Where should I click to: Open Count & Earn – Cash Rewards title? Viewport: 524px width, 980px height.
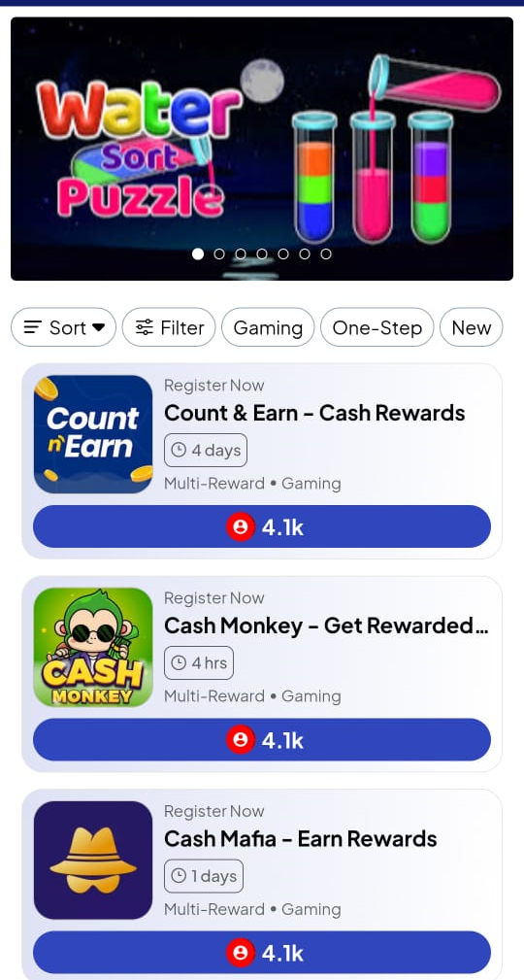coord(314,413)
